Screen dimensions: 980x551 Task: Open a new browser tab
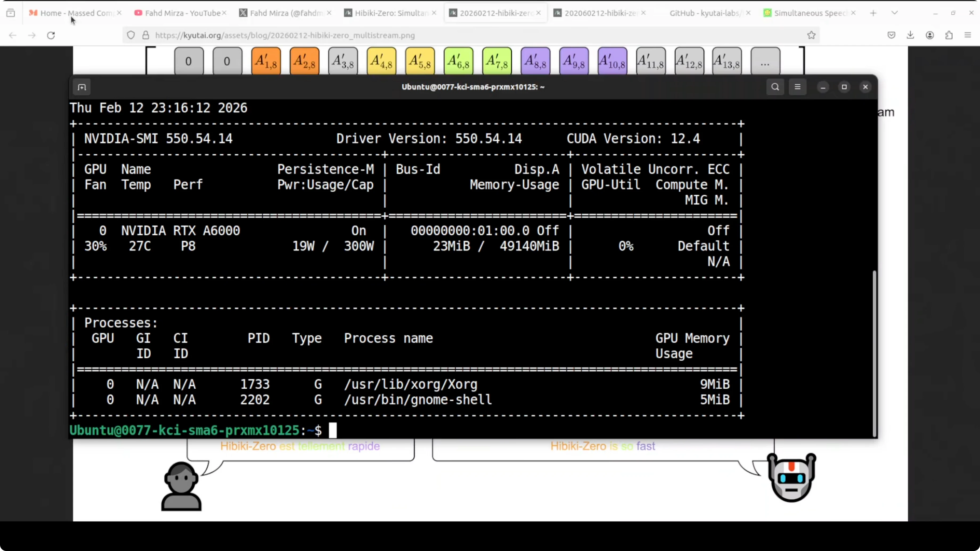[x=873, y=13]
